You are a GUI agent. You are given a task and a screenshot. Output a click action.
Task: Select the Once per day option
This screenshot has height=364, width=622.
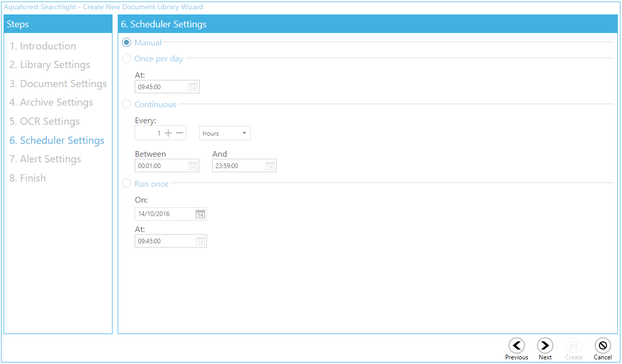[x=126, y=59]
